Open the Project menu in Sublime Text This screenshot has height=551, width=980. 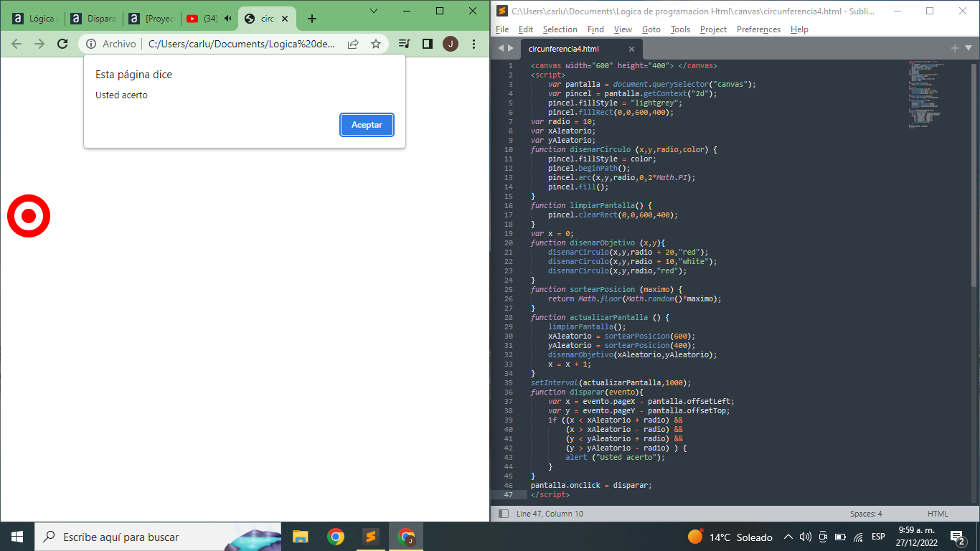tap(713, 29)
